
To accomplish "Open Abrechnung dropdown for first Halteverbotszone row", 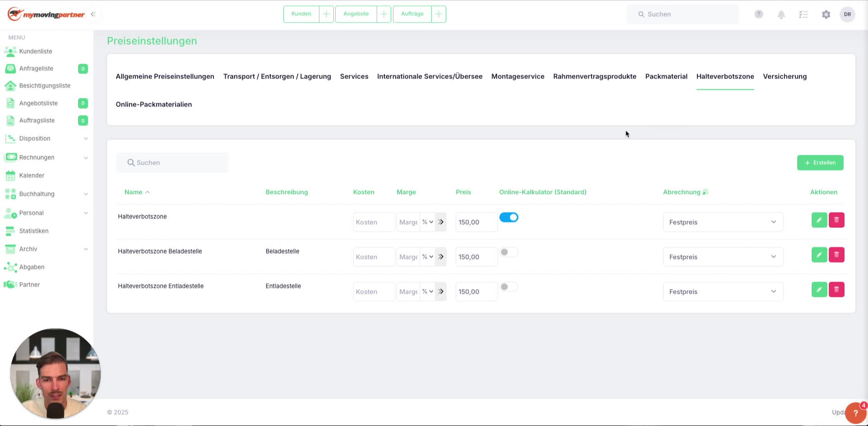I will [723, 222].
